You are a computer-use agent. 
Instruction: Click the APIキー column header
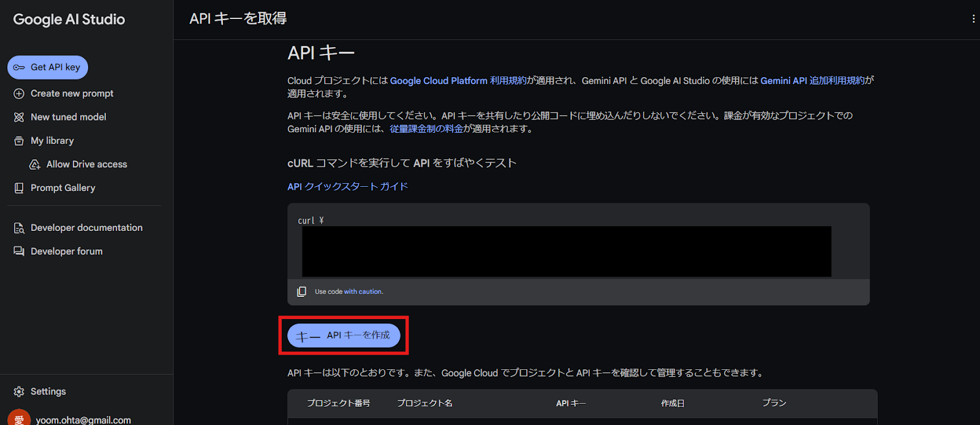click(571, 403)
